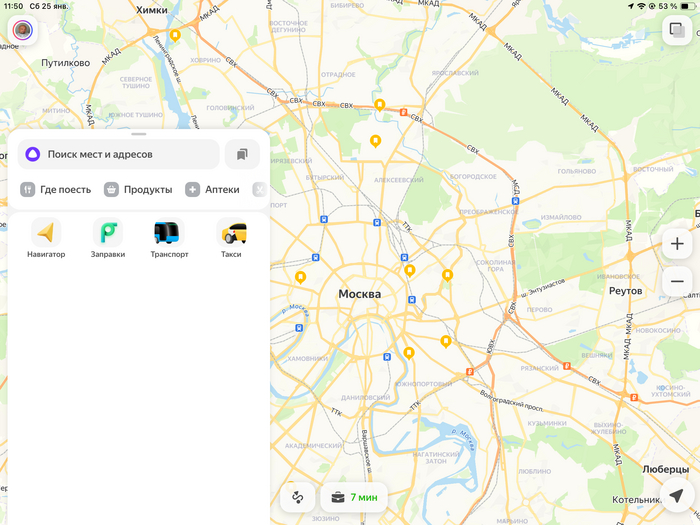Viewport: 700px width, 525px height.
Task: Tap the clock '11:50' in status bar
Action: pyautogui.click(x=13, y=6)
